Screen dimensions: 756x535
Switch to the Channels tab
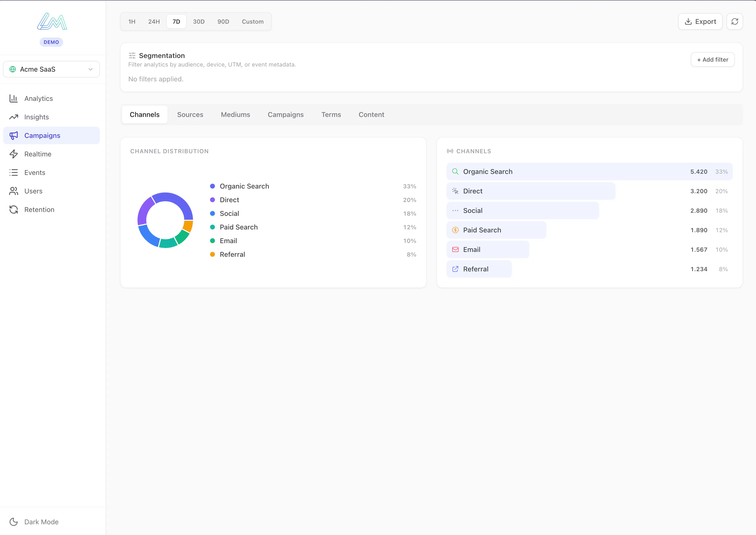click(x=145, y=115)
